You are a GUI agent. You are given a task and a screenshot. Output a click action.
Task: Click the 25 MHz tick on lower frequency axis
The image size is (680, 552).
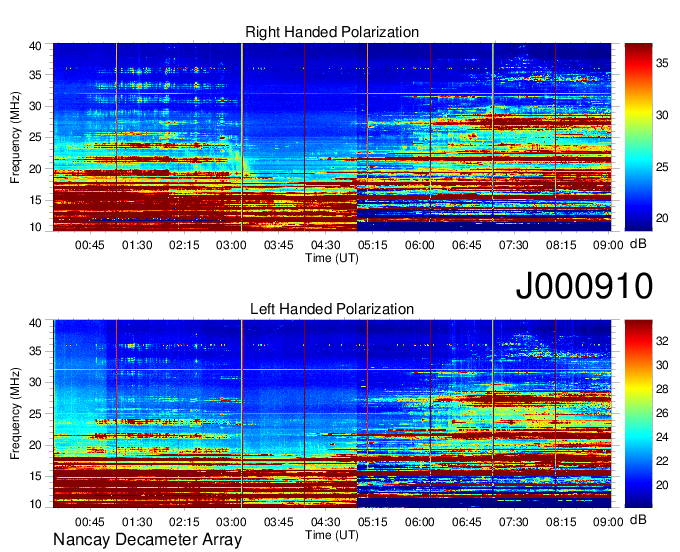[36, 414]
